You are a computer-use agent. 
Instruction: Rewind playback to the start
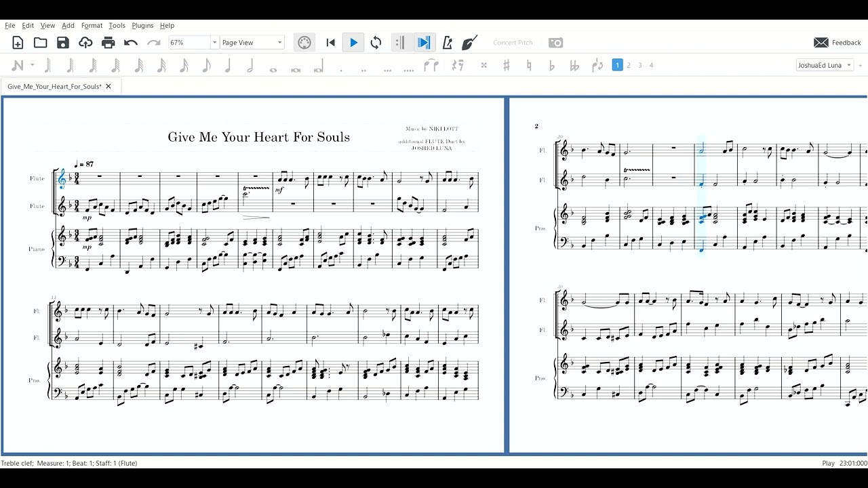330,43
